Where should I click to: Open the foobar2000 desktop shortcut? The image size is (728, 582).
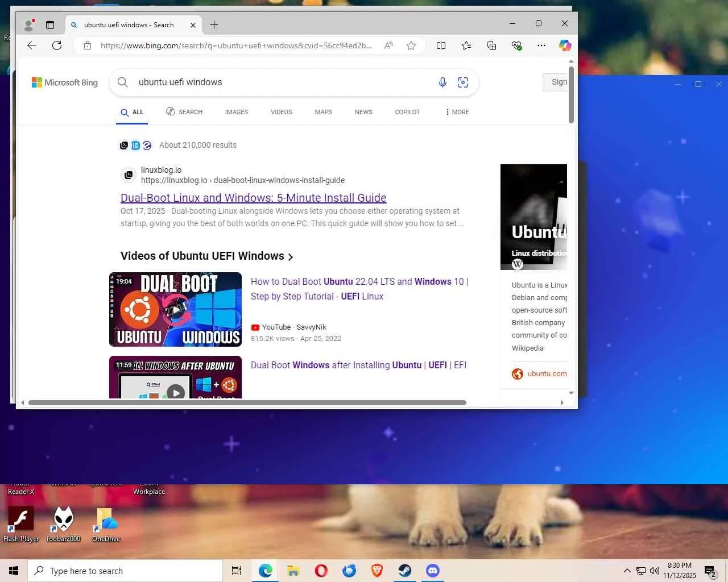tap(63, 524)
